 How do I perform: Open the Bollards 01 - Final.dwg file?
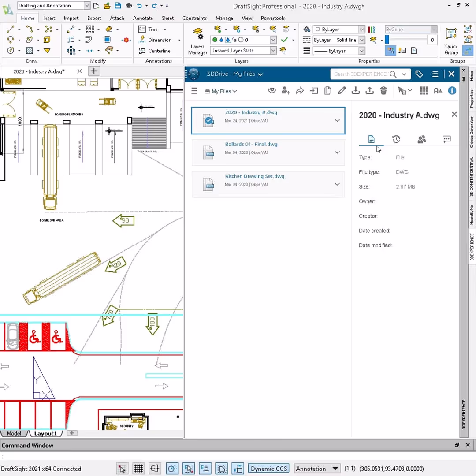pos(251,144)
